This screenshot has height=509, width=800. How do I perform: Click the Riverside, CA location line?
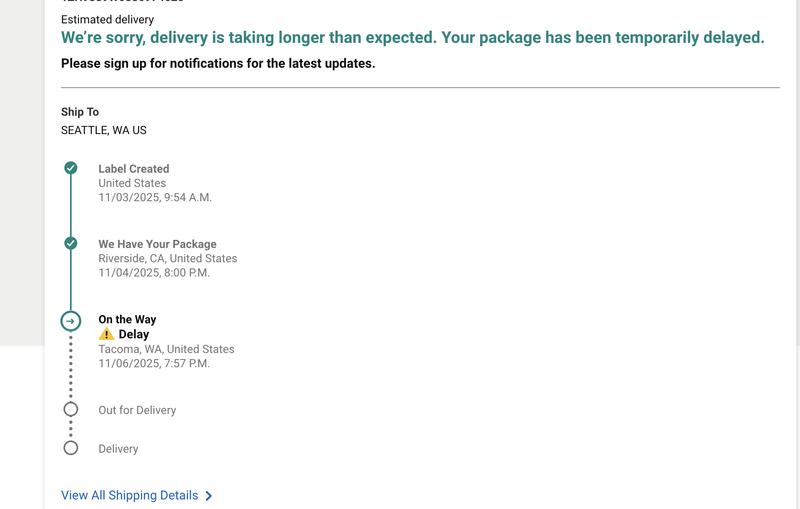coord(167,258)
